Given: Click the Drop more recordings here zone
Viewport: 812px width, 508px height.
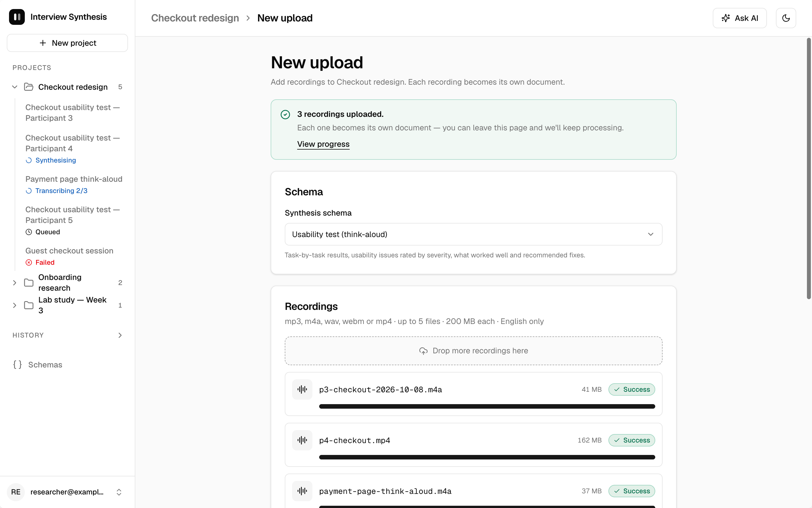Looking at the screenshot, I should point(473,351).
